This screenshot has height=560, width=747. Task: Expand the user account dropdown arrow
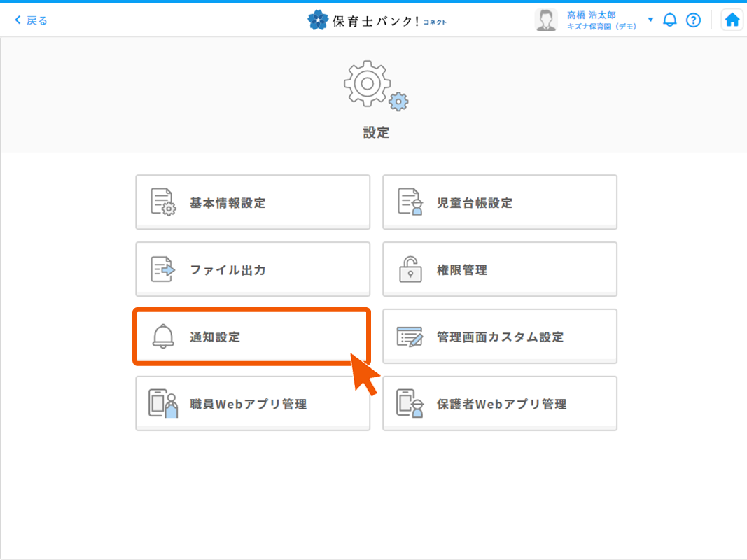[650, 20]
